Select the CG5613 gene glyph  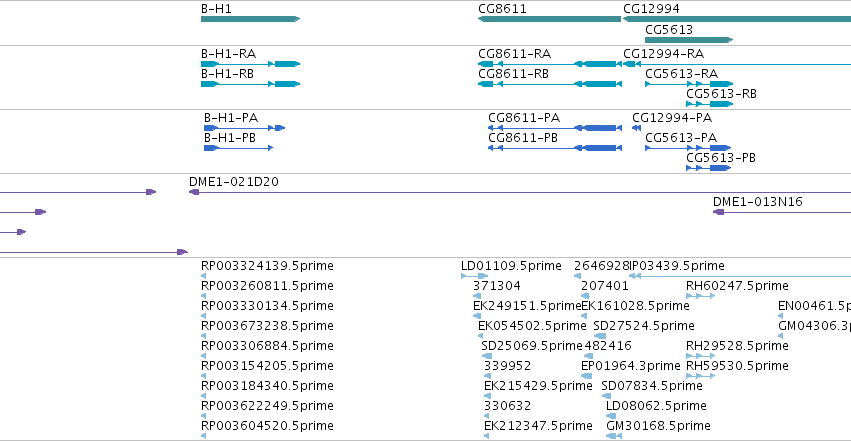(689, 40)
